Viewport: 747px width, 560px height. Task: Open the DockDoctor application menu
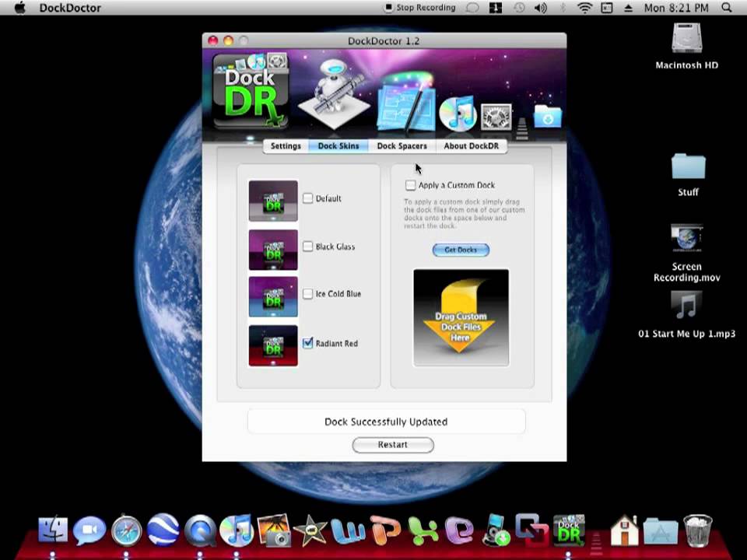coord(70,8)
